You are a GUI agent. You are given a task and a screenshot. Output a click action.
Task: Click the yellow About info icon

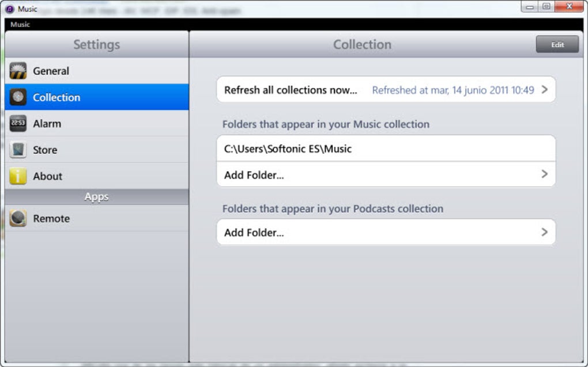pyautogui.click(x=18, y=176)
